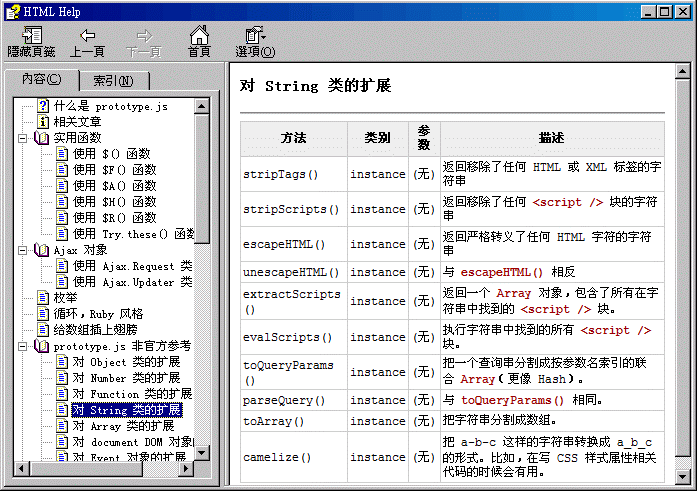Select the 对 document DOM 对象 topic
Viewport: 697px width, 491px height.
click(133, 442)
